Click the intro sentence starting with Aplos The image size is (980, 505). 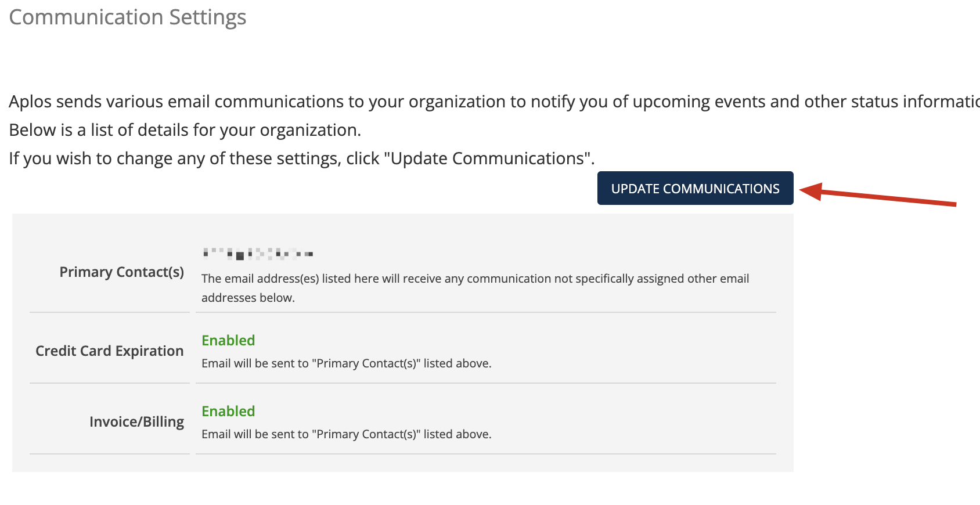[x=494, y=102]
